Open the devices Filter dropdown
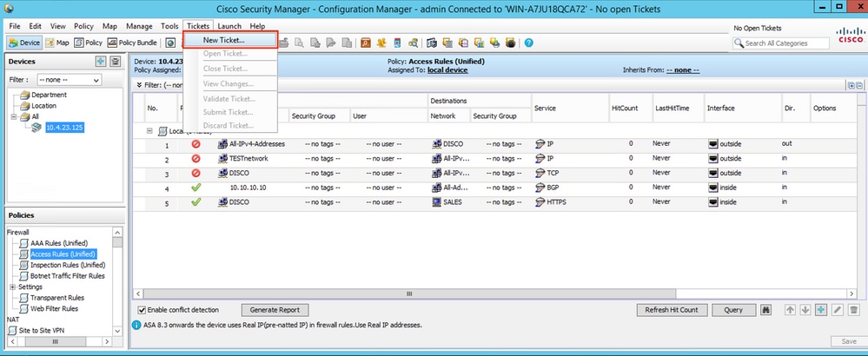868x356 pixels. (x=70, y=80)
